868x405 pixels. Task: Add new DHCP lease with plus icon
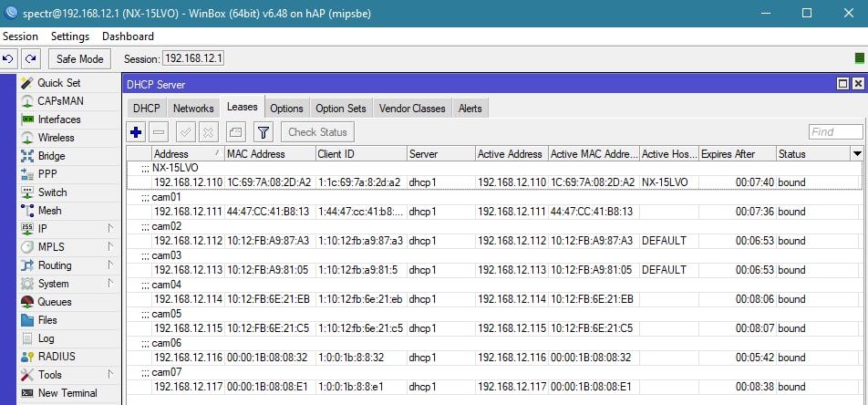(136, 132)
